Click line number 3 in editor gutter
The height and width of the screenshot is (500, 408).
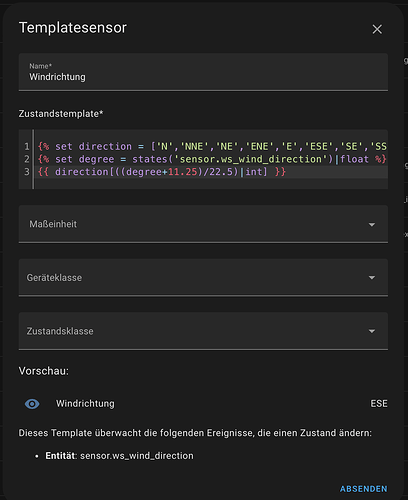[x=27, y=172]
